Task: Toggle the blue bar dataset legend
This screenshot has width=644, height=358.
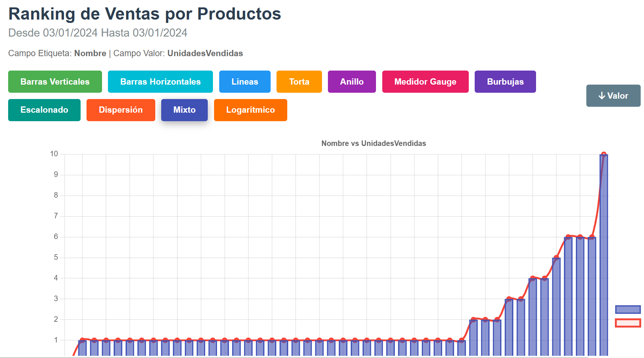Action: pos(627,309)
